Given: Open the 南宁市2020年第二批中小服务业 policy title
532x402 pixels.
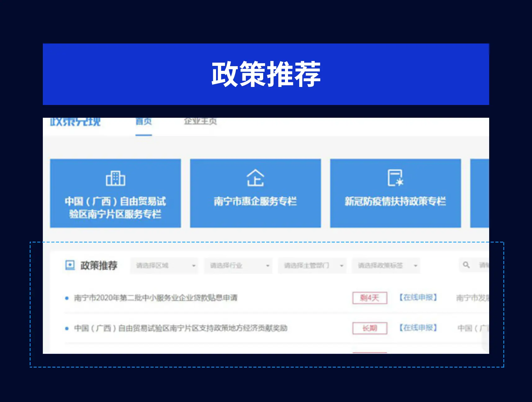Looking at the screenshot, I should 156,298.
